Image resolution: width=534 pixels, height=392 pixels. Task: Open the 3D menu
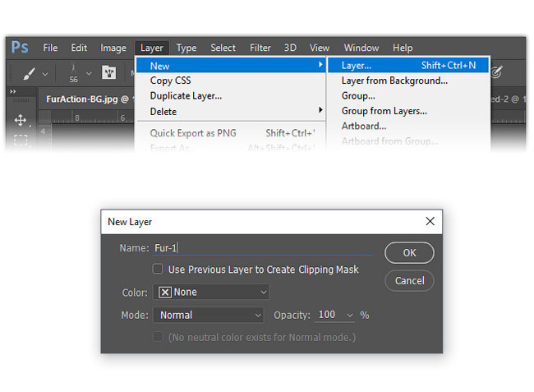pyautogui.click(x=290, y=48)
